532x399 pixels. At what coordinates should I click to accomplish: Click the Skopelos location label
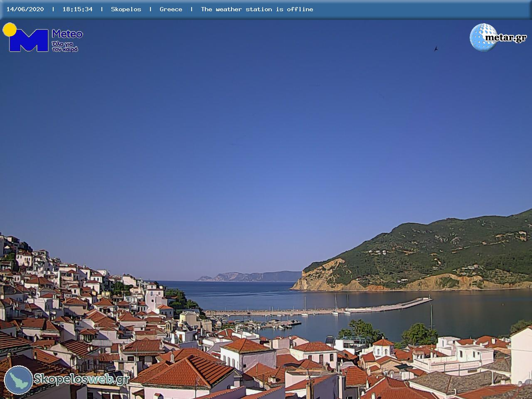click(x=126, y=9)
